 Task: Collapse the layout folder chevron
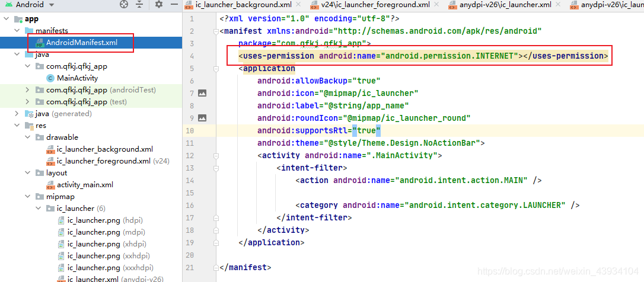pyautogui.click(x=27, y=173)
